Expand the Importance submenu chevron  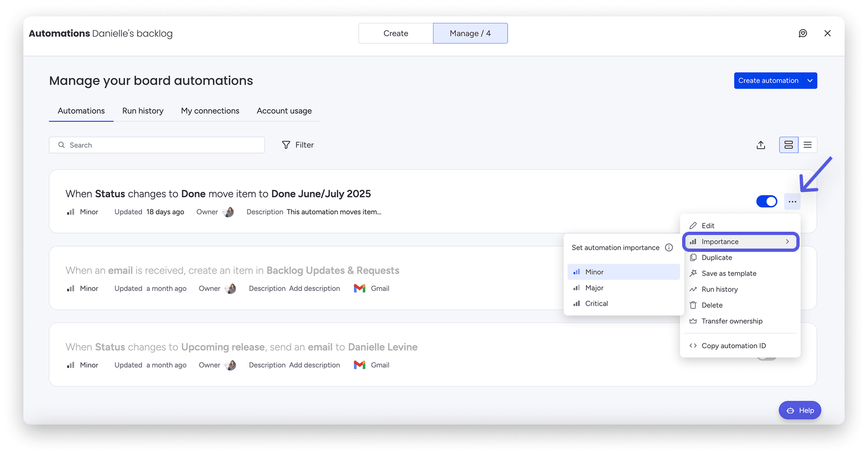pyautogui.click(x=787, y=242)
